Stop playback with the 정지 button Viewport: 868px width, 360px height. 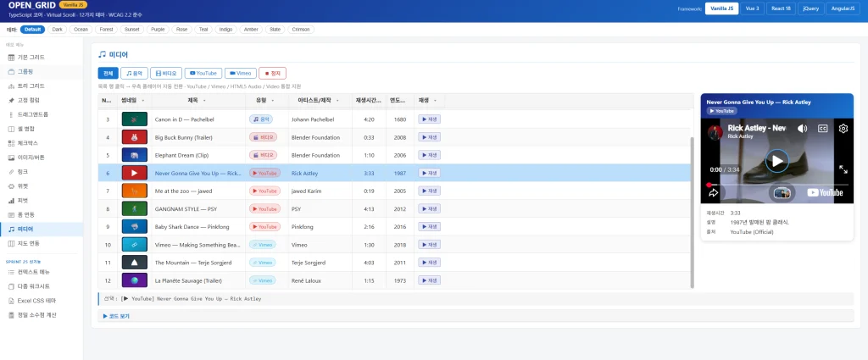[272, 73]
